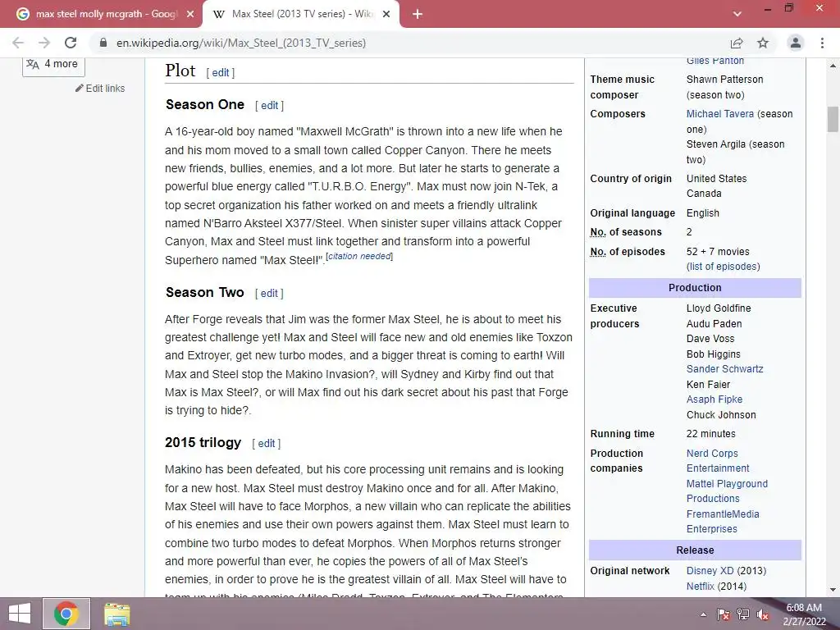Show hidden tray icons arrow
The height and width of the screenshot is (630, 840).
click(x=703, y=614)
